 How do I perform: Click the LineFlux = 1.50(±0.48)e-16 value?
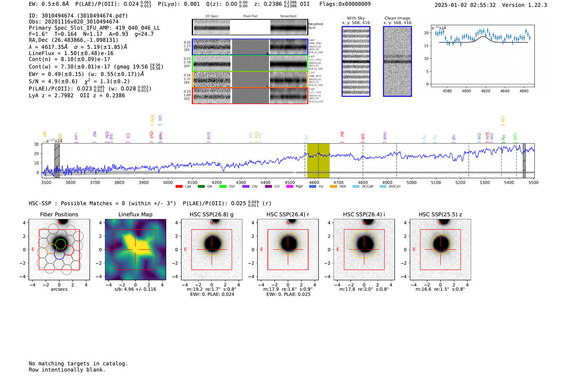[x=71, y=53]
